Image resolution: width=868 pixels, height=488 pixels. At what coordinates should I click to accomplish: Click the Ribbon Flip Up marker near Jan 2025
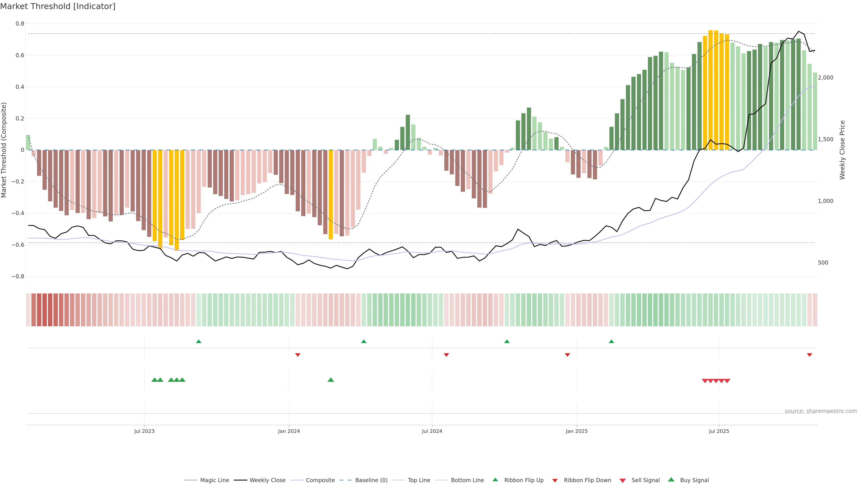(611, 342)
